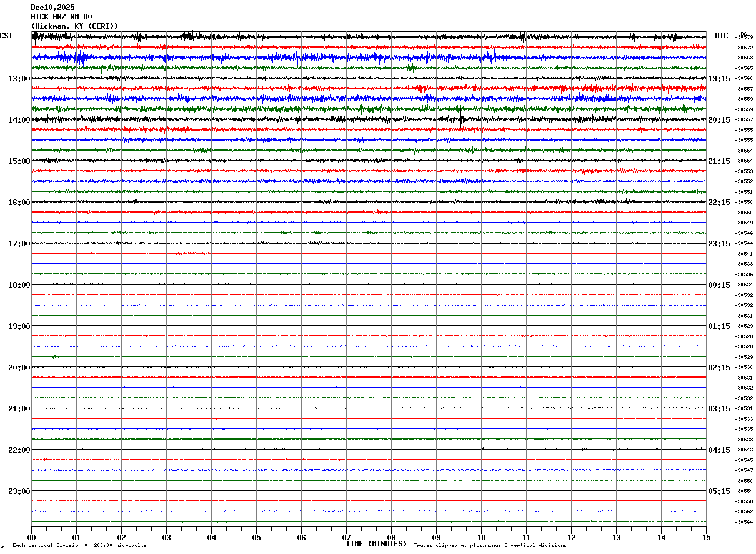756x554 pixels.
Task: Click the 21:00 CST time label
Action: pos(19,409)
